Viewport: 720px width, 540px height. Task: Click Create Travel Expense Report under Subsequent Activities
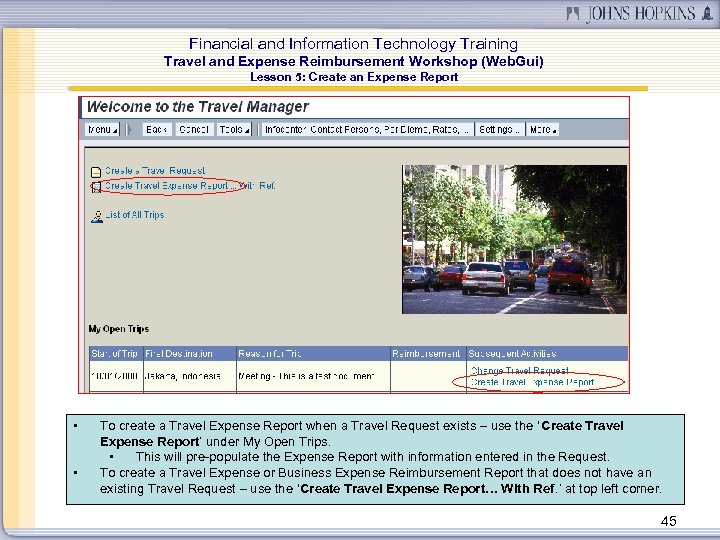pyautogui.click(x=533, y=382)
